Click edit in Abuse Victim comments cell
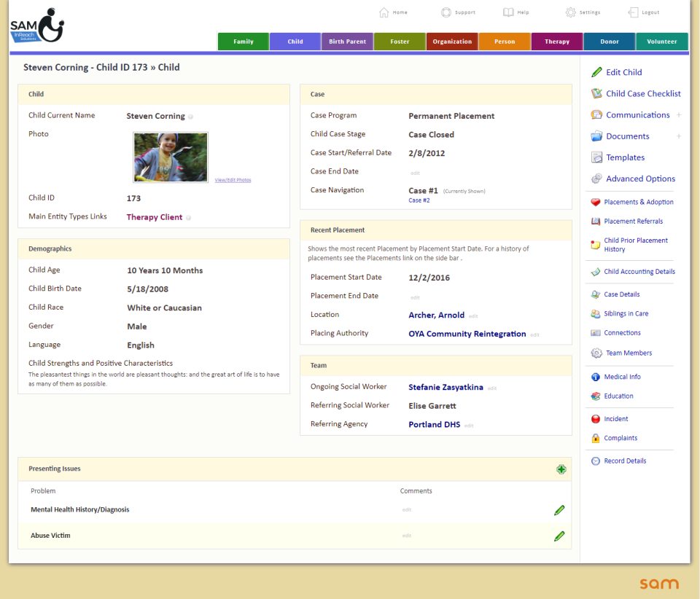 coord(407,536)
